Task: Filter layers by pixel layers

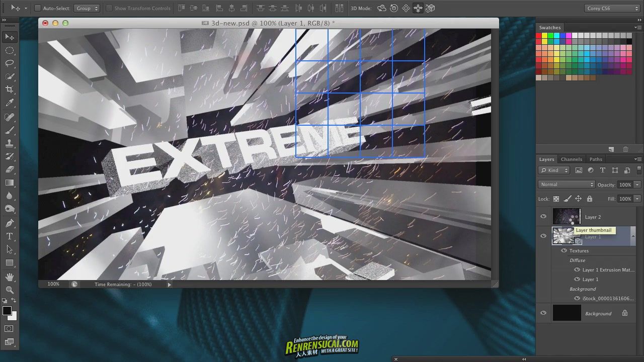Action: click(x=579, y=170)
